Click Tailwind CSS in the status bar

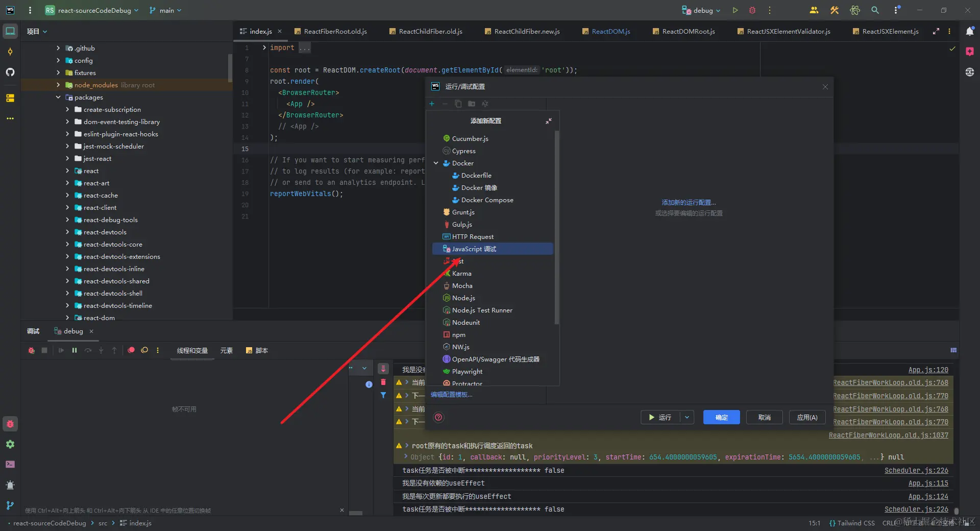tap(852, 523)
